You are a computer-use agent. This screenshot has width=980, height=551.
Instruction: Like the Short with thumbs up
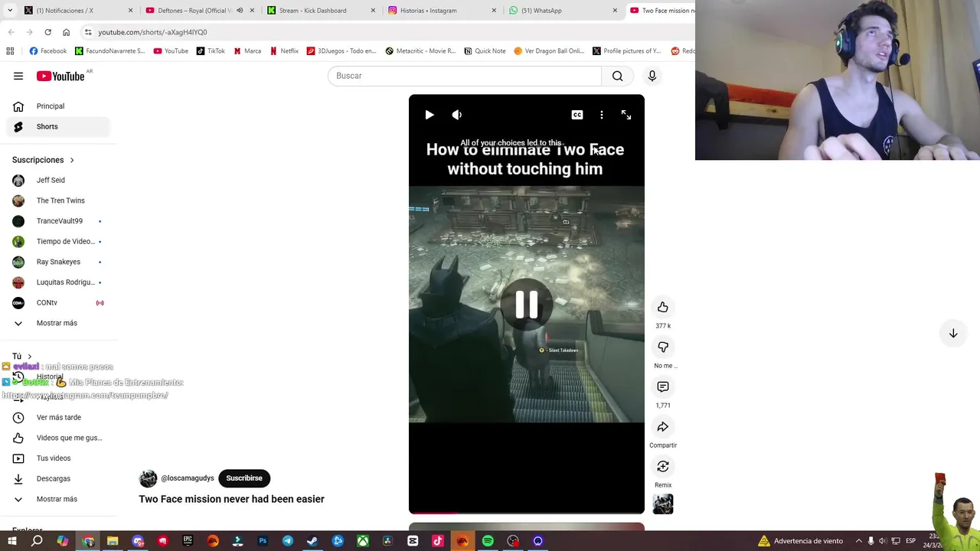tap(663, 307)
